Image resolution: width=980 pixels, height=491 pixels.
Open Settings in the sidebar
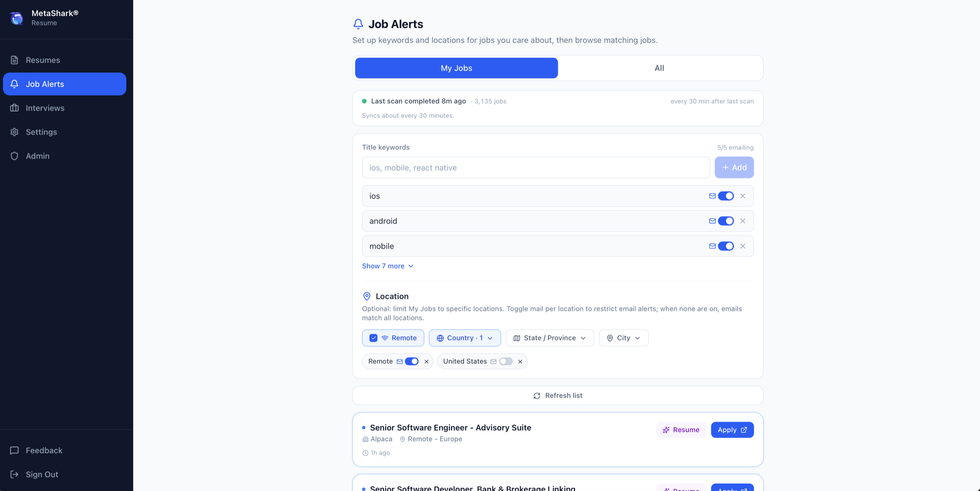coord(65,132)
